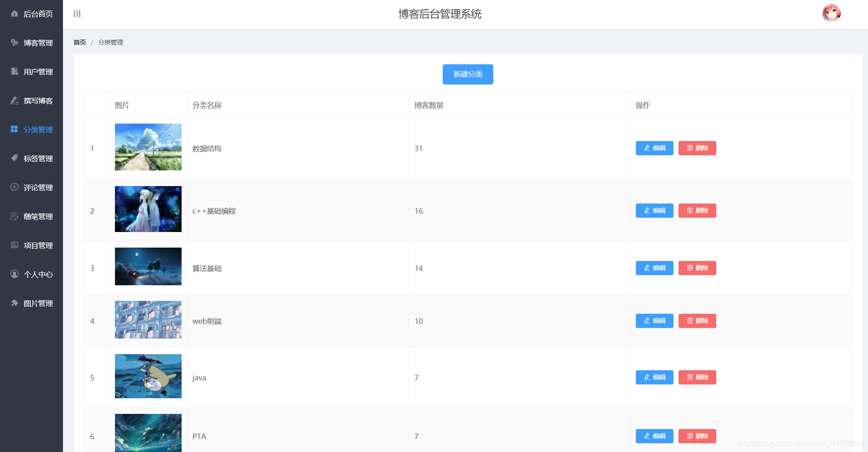Click the note icon for 随笔管理
Viewport: 868px width, 452px height.
15,216
